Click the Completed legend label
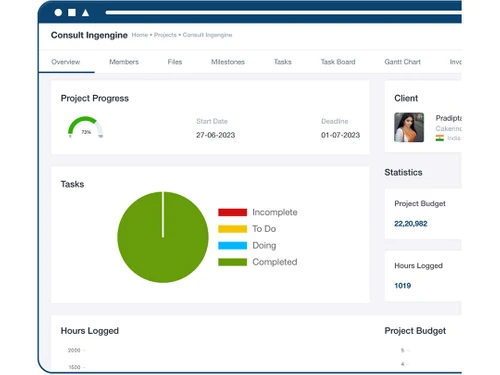The width and height of the screenshot is (500, 375). tap(275, 262)
